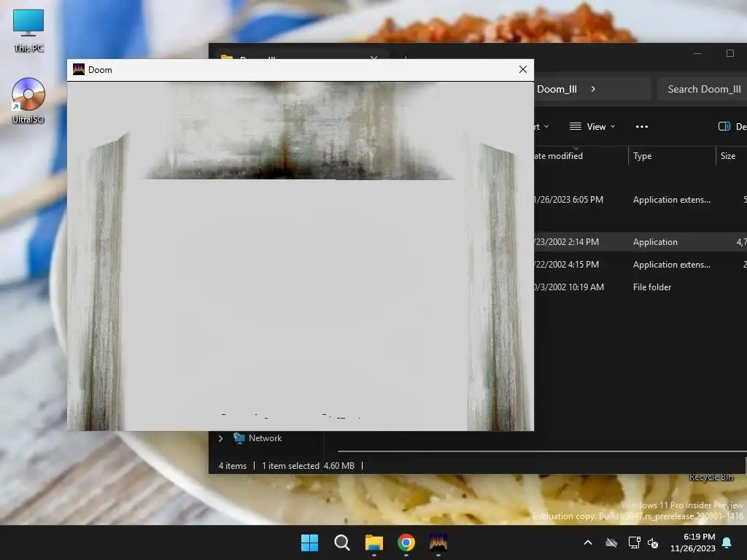Open This PC desktop icon
Image resolution: width=747 pixels, height=560 pixels.
coord(28,30)
